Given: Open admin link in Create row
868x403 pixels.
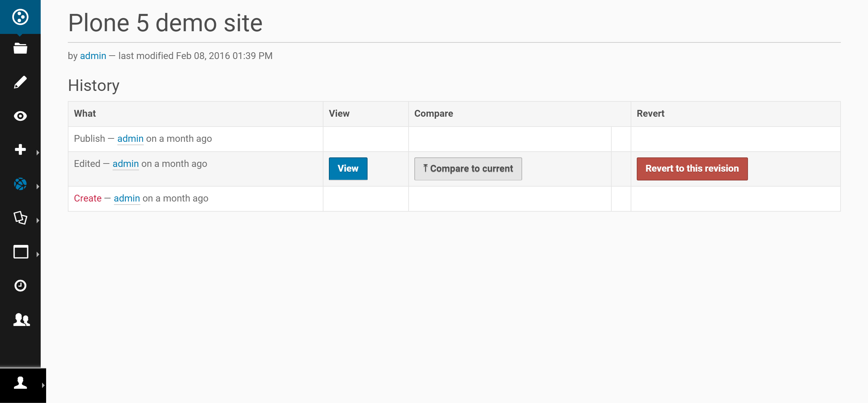Looking at the screenshot, I should [x=127, y=198].
